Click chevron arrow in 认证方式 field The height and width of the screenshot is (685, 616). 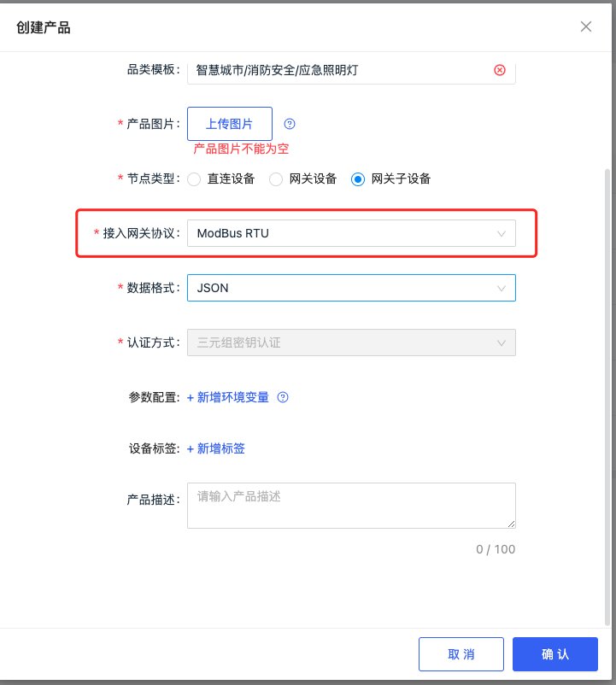[502, 343]
